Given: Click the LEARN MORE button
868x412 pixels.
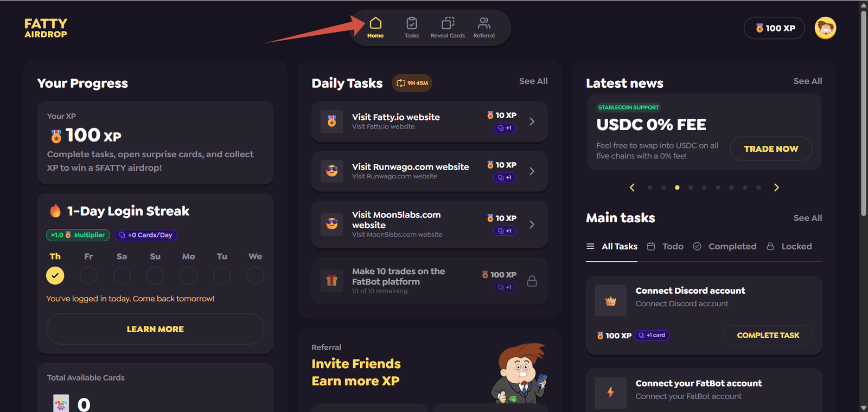Looking at the screenshot, I should tap(155, 329).
